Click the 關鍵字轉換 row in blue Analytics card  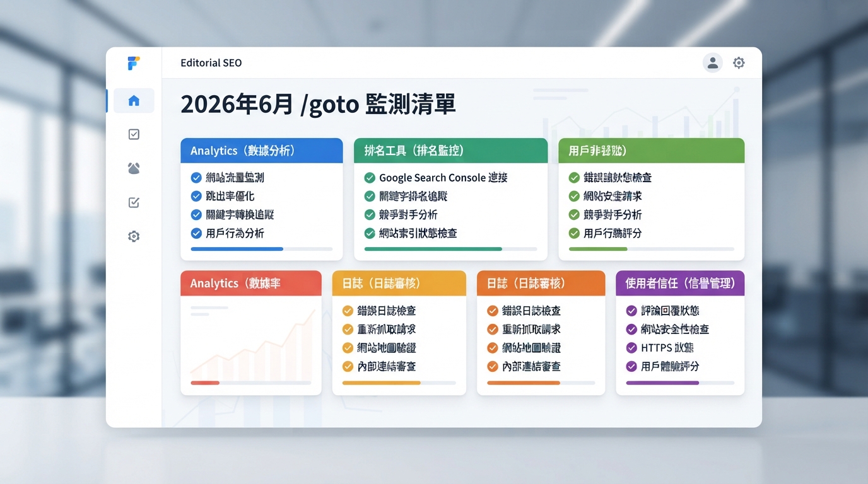pos(262,214)
